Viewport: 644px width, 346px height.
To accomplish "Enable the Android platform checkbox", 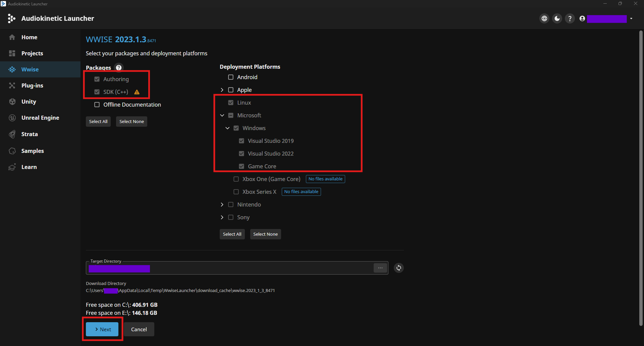I will point(231,77).
